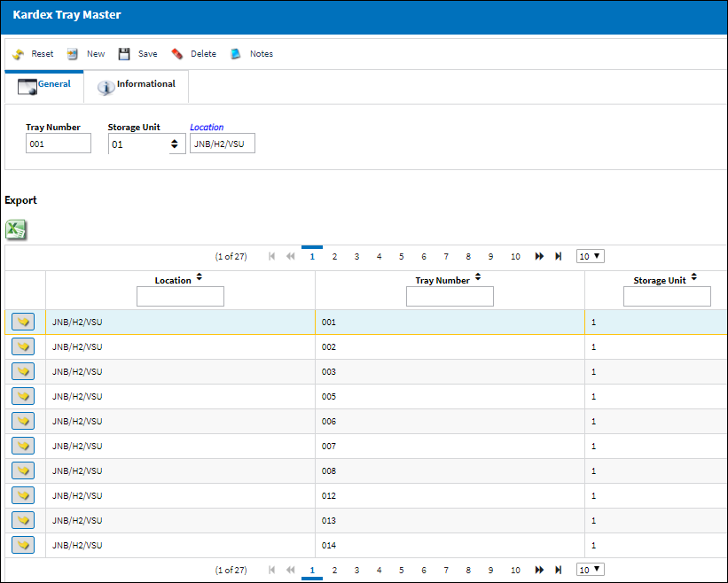Viewport: 728px width, 583px height.
Task: Sort table by Storage Unit column
Action: (693, 277)
